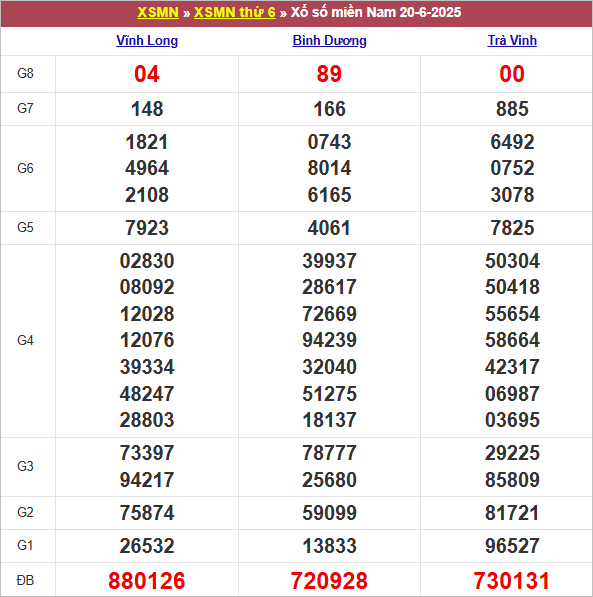Select G4 number 06987
593x597 pixels.
512,394
